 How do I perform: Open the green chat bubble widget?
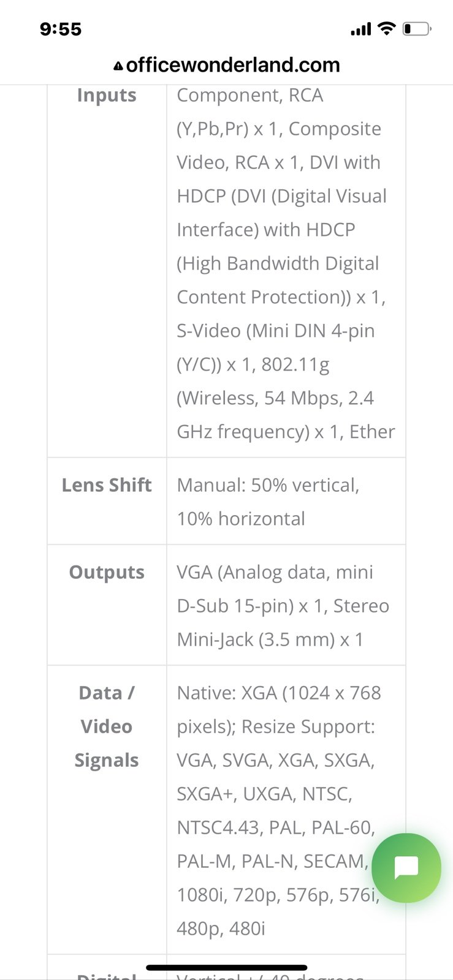coord(406,867)
